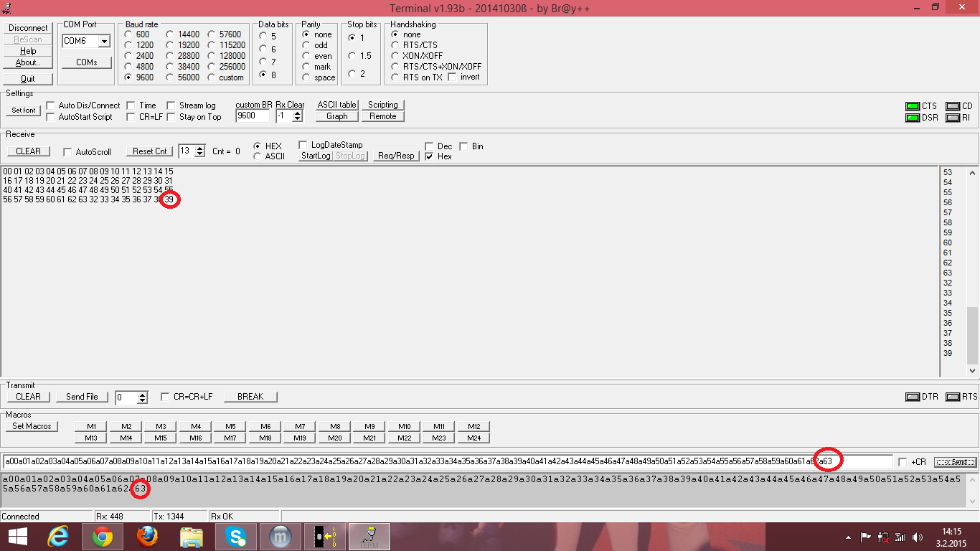Toggle the RTS line indicator
The image size is (980, 551).
pyautogui.click(x=952, y=397)
